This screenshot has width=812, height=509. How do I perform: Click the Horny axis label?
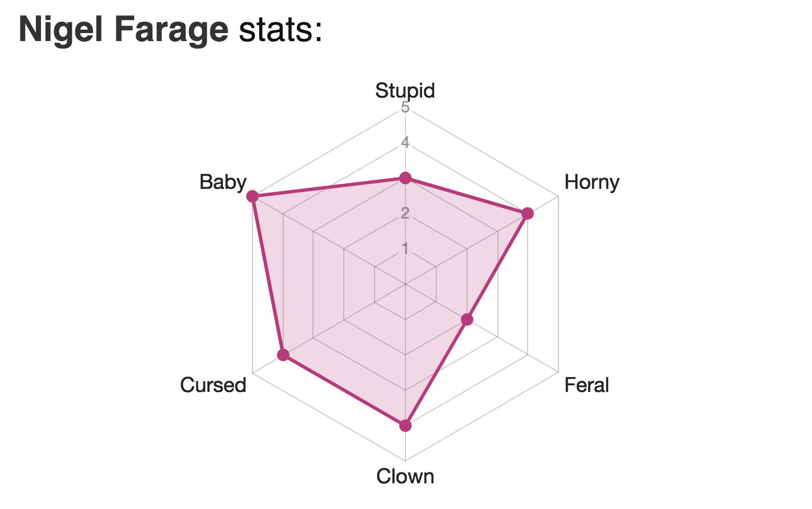[x=592, y=182]
